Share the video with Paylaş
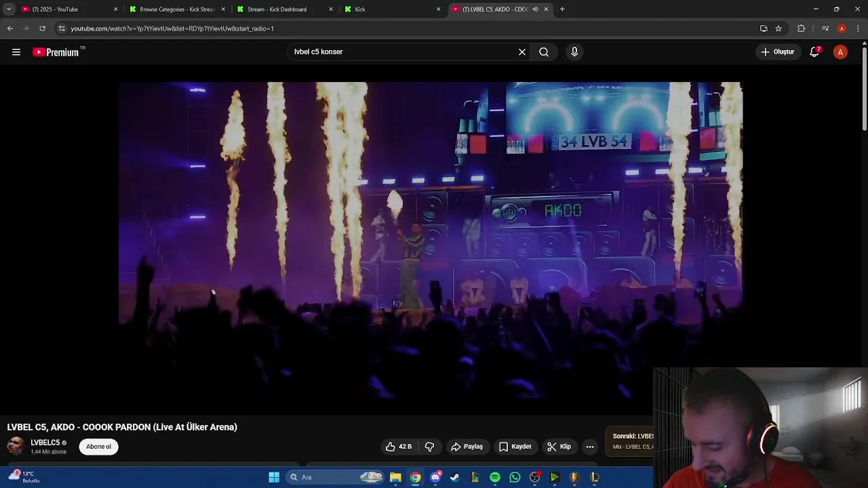Viewport: 868px width, 488px height. 467,447
